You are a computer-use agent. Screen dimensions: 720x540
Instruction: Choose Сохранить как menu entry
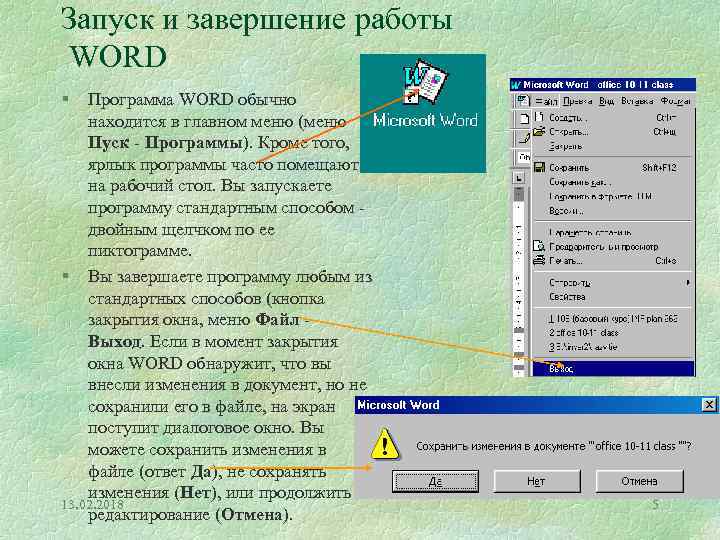(613, 182)
